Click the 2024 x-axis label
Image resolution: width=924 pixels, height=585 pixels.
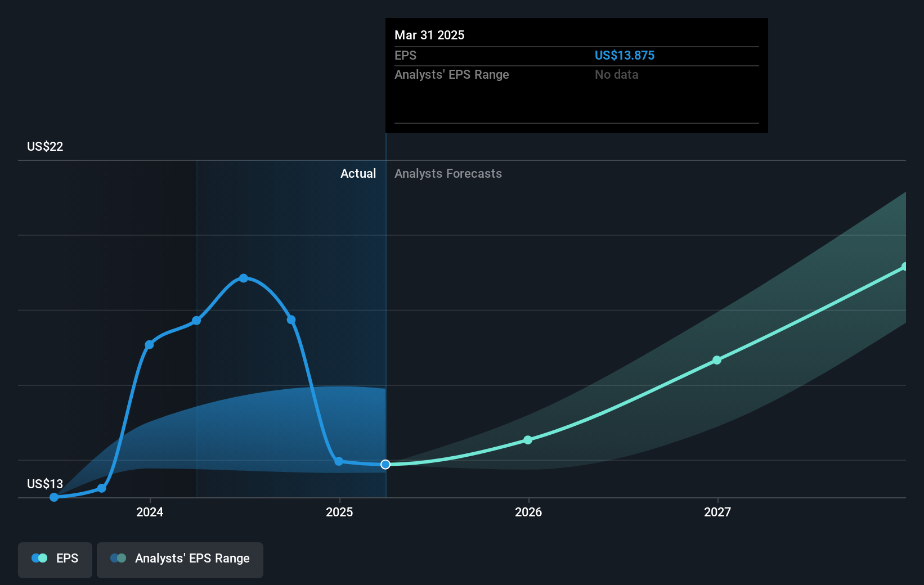tap(150, 512)
